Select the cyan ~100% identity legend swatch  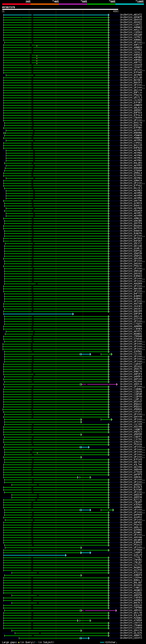coord(130,4)
